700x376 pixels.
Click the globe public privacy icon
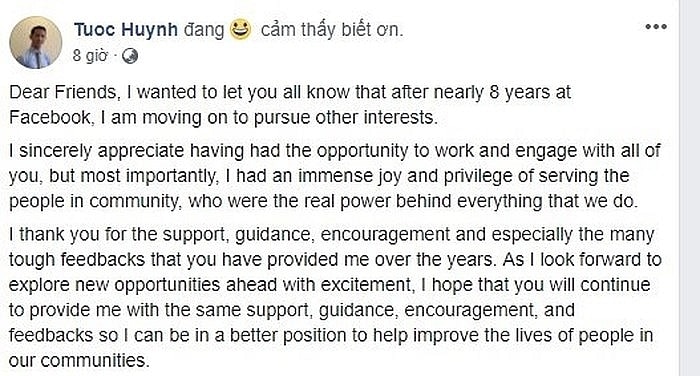coord(130,56)
